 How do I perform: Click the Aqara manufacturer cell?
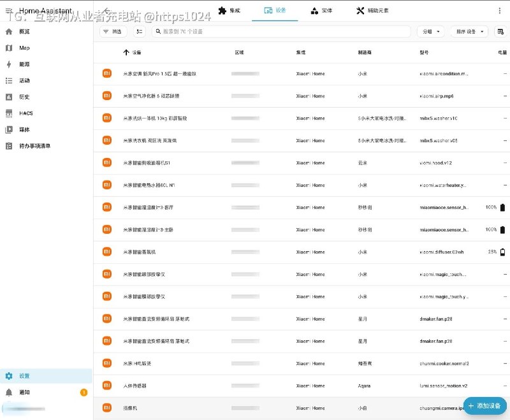tap(364, 386)
